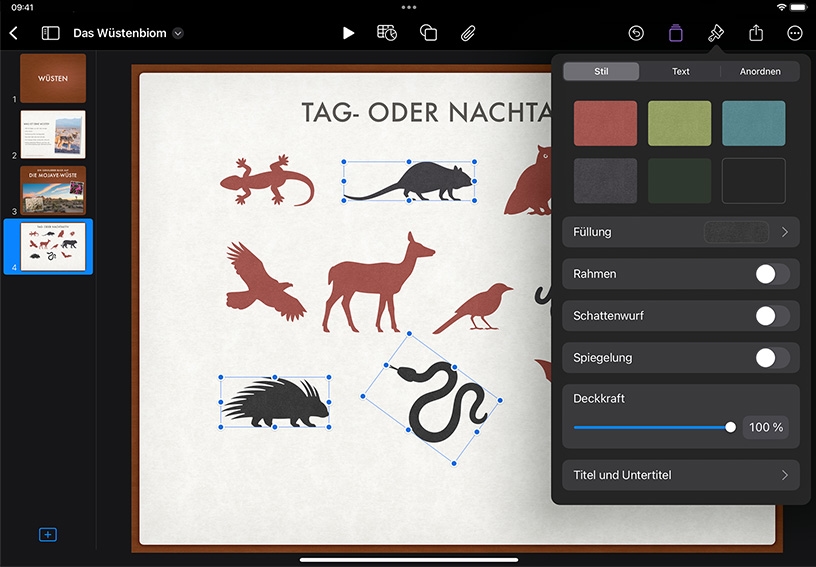Tap the slide title TAG- ODER NACHTA
The width and height of the screenshot is (816, 567).
(426, 112)
